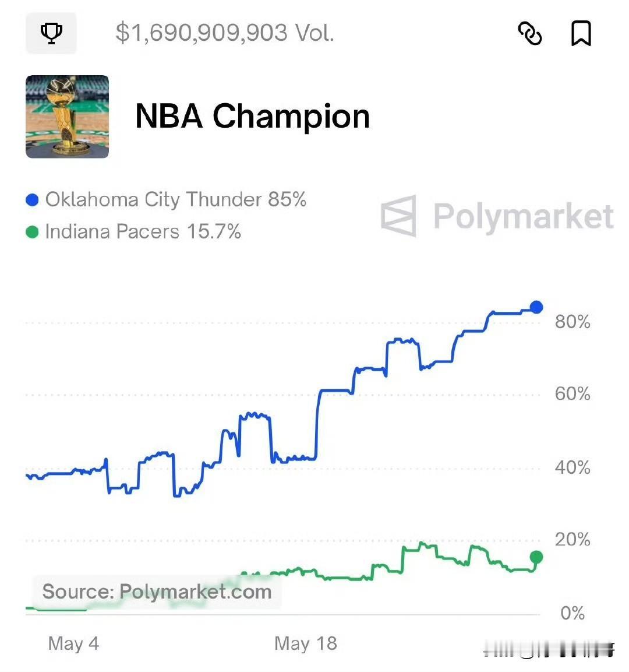
Task: Open the NBA trophy thumbnail image
Action: 67,117
